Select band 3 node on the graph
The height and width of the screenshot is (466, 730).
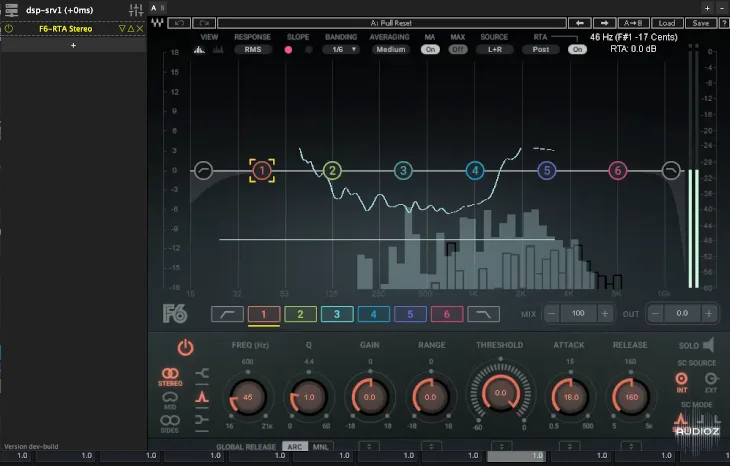(403, 170)
